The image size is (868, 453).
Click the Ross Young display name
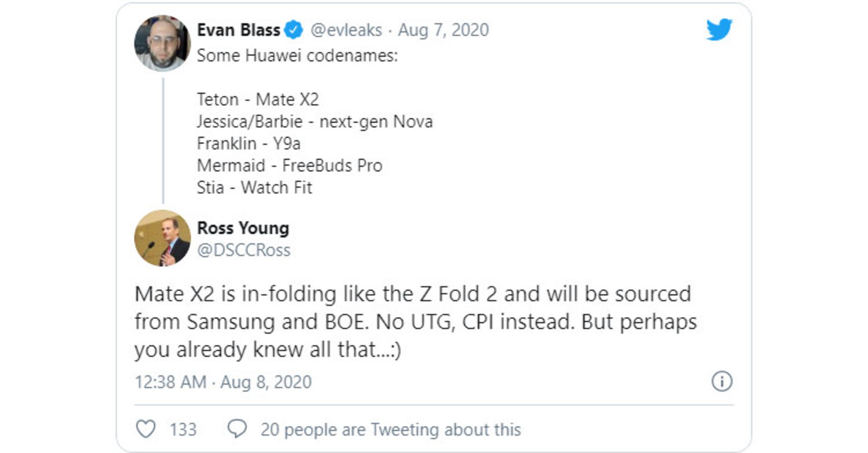[243, 228]
